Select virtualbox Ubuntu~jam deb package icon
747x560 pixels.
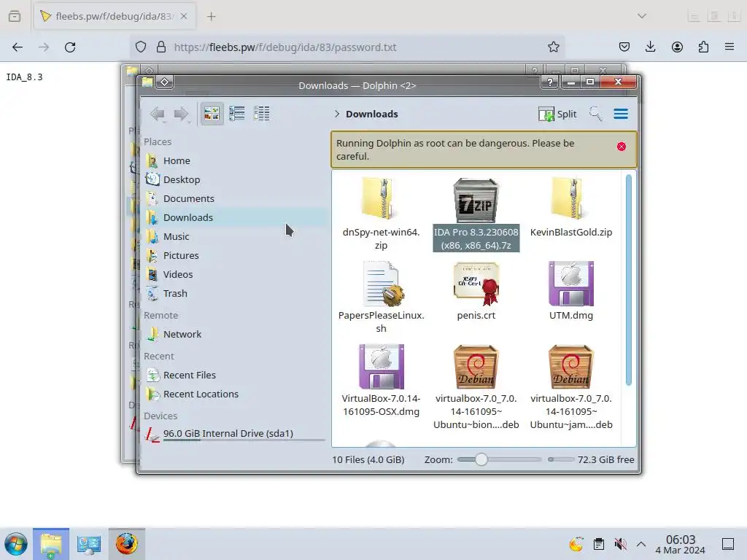(570, 367)
